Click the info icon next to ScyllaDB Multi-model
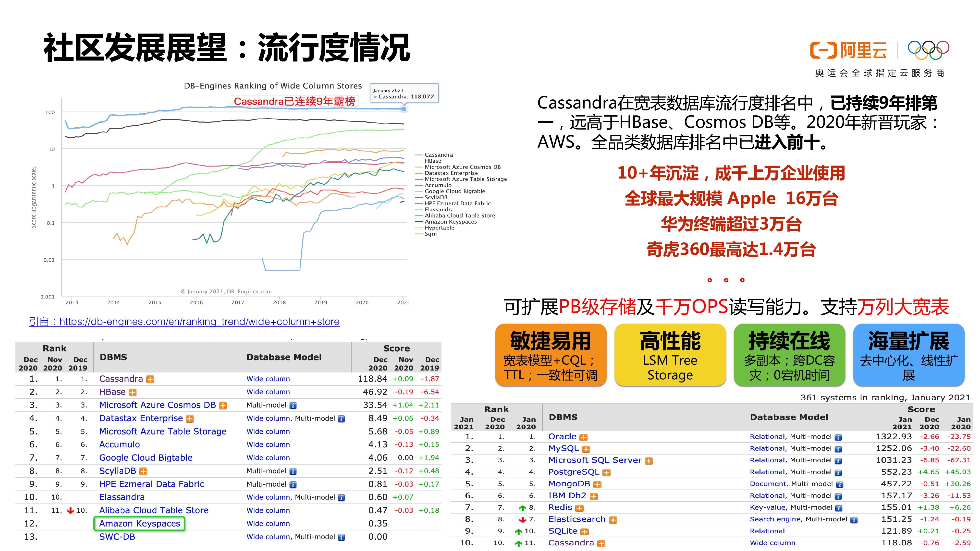This screenshot has width=980, height=551. (x=293, y=471)
